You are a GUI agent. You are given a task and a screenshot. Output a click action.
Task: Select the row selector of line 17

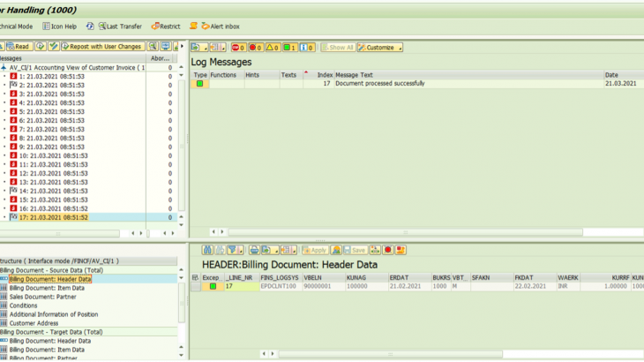[x=196, y=286]
